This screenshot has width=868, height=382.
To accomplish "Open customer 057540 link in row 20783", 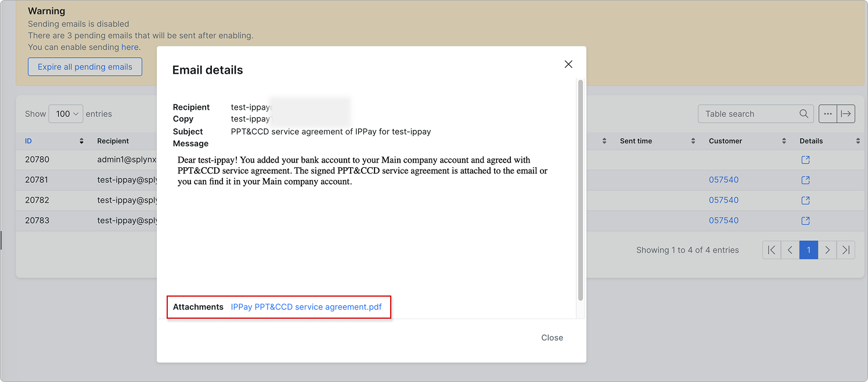I will [723, 221].
